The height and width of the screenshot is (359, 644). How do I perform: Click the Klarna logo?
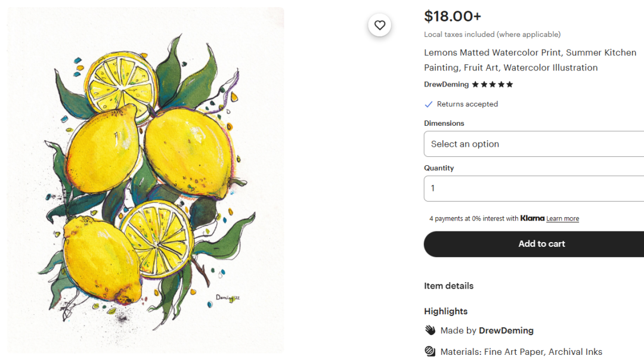(532, 218)
